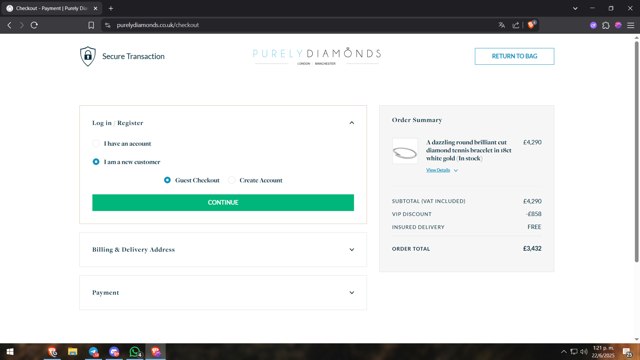Open the tab search chevron in title bar

tap(575, 8)
